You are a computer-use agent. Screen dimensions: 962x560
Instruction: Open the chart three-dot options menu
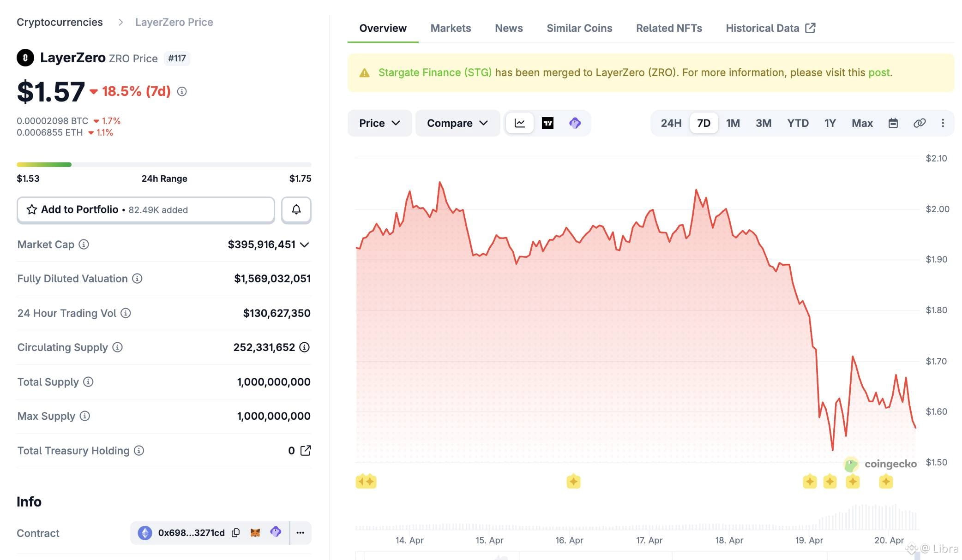pos(943,123)
